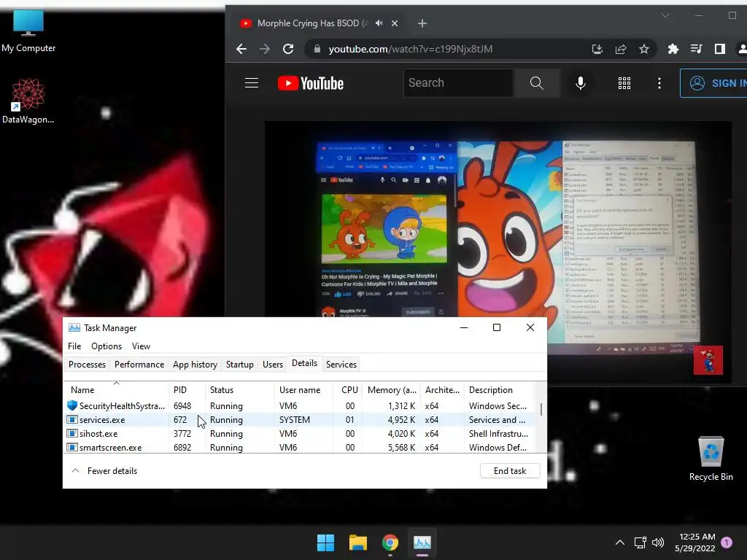
Task: Open Chrome from taskbar
Action: (x=390, y=542)
